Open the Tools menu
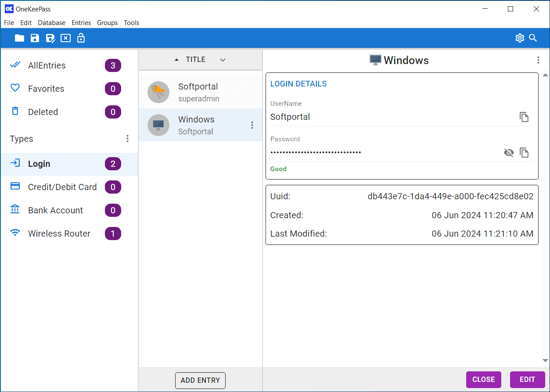The height and width of the screenshot is (392, 550). (x=131, y=23)
